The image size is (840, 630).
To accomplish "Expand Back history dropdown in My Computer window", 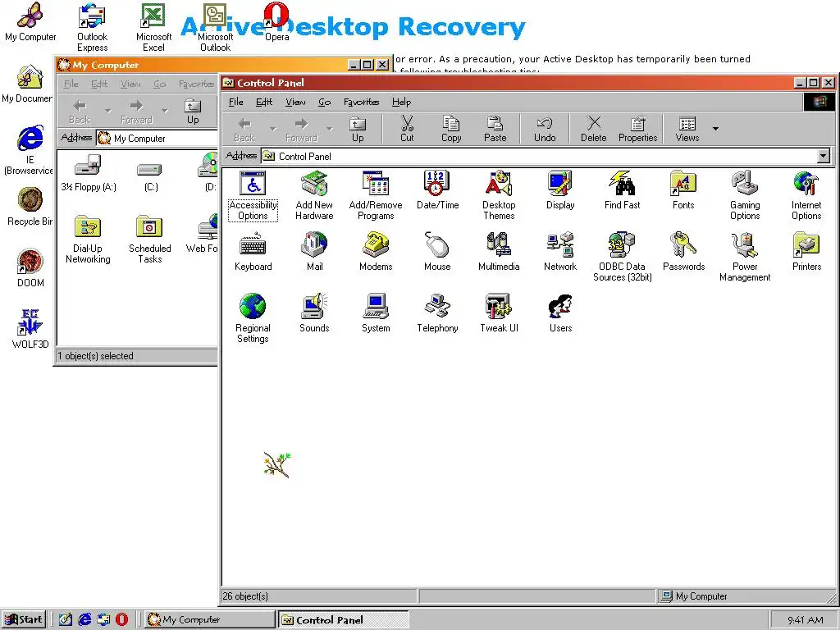I will [108, 112].
